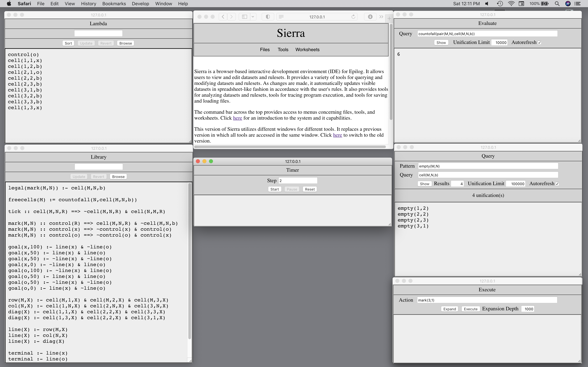The width and height of the screenshot is (588, 367).
Task: Open a new tab with the plus icon
Action: [389, 18]
